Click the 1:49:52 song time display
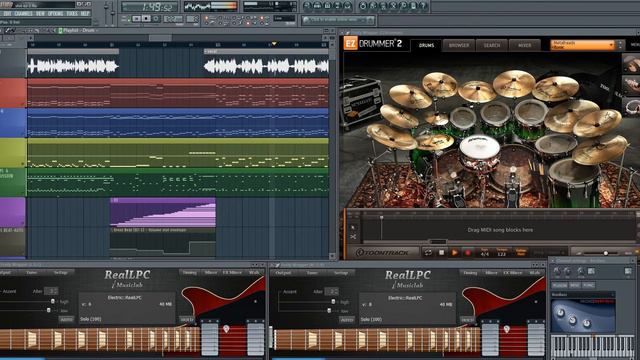 tap(150, 7)
